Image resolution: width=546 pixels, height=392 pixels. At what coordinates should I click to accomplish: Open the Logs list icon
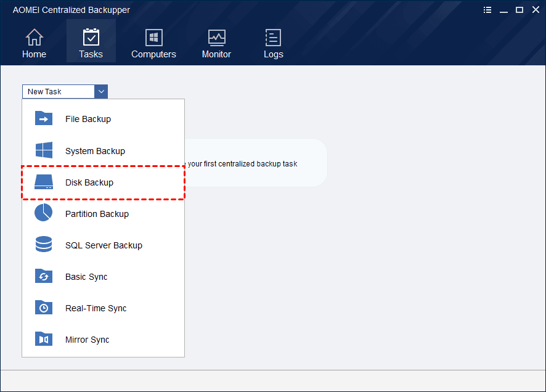[273, 37]
